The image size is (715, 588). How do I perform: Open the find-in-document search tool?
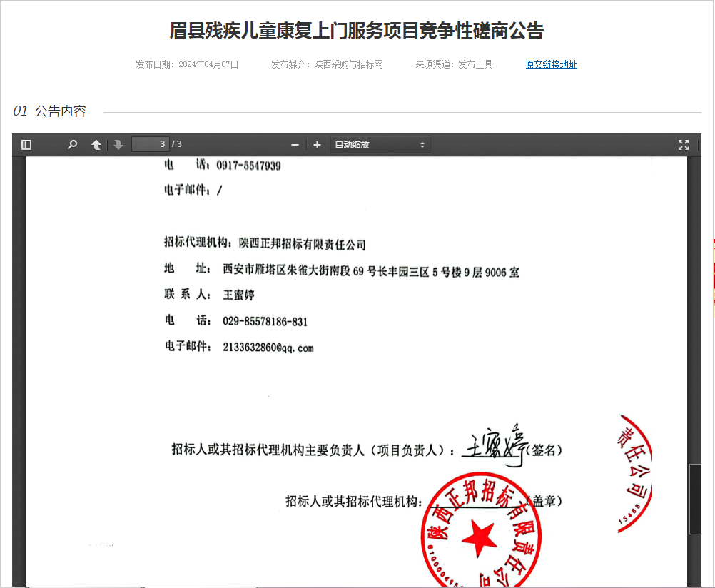coord(72,145)
